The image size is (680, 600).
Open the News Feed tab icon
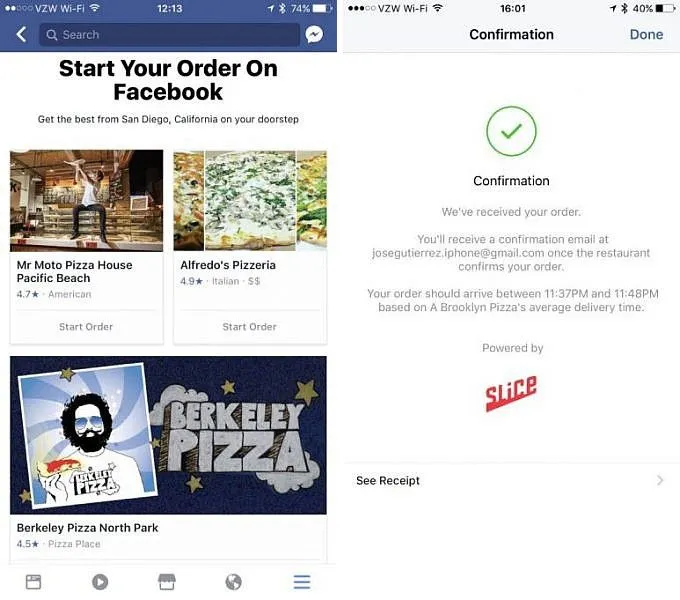pos(33,582)
